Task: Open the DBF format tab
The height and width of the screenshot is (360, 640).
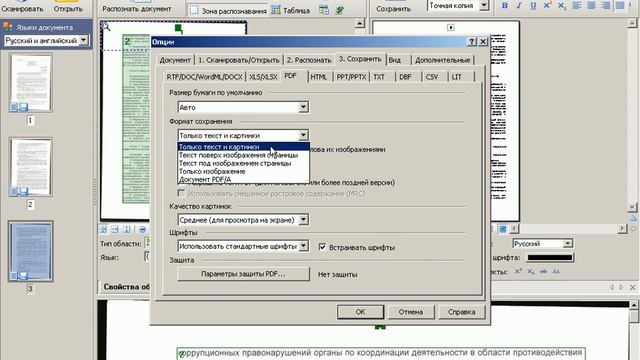Action: tap(405, 77)
